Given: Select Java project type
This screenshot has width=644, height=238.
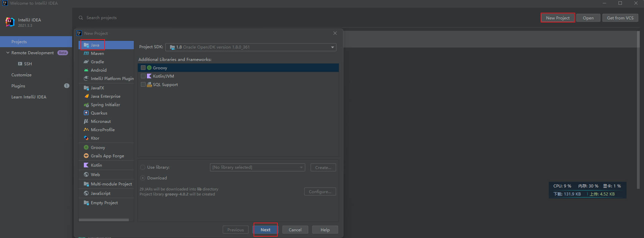Looking at the screenshot, I should [106, 45].
